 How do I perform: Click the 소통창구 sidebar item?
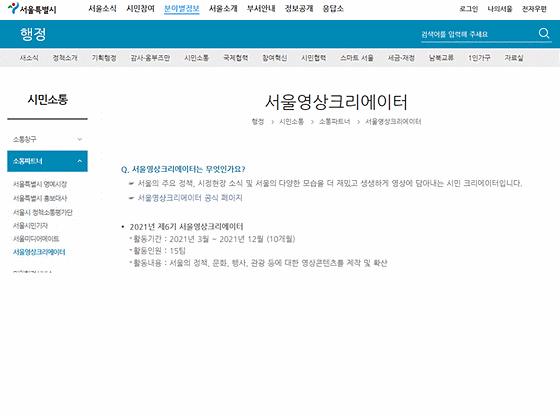47,139
